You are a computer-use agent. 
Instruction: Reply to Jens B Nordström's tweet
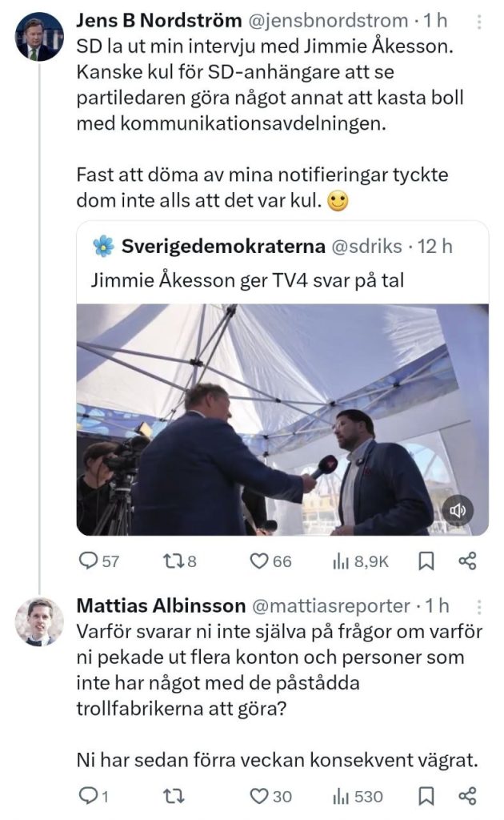click(x=87, y=561)
